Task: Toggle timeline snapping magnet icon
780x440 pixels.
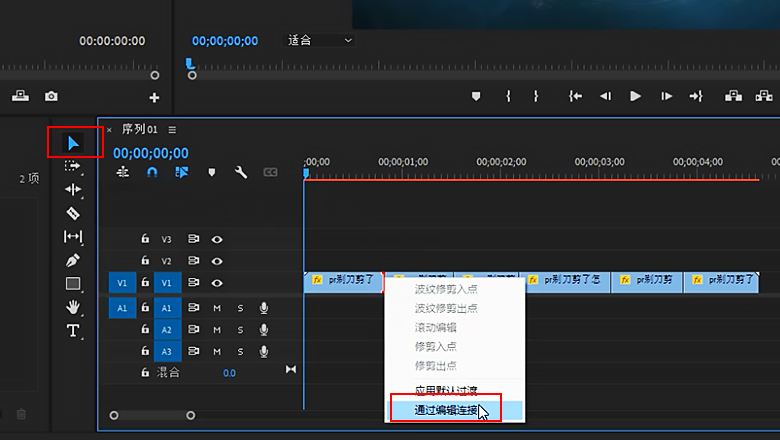Action: (x=152, y=172)
